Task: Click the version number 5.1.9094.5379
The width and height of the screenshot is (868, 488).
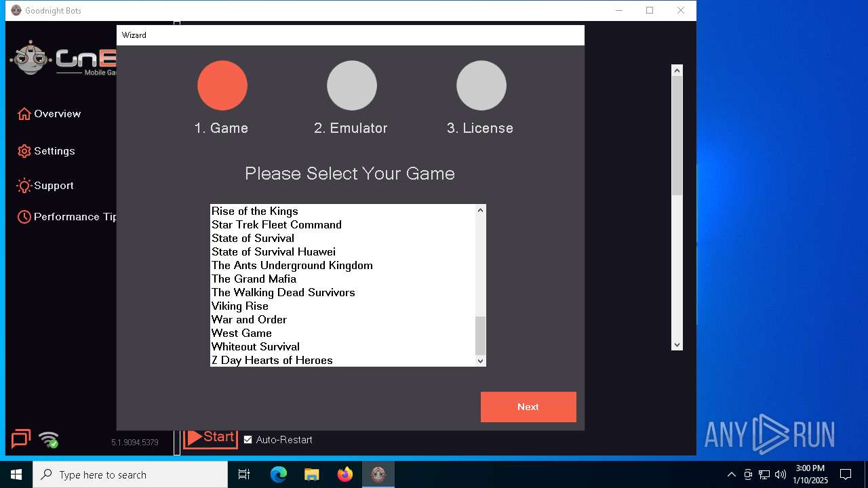Action: (135, 443)
